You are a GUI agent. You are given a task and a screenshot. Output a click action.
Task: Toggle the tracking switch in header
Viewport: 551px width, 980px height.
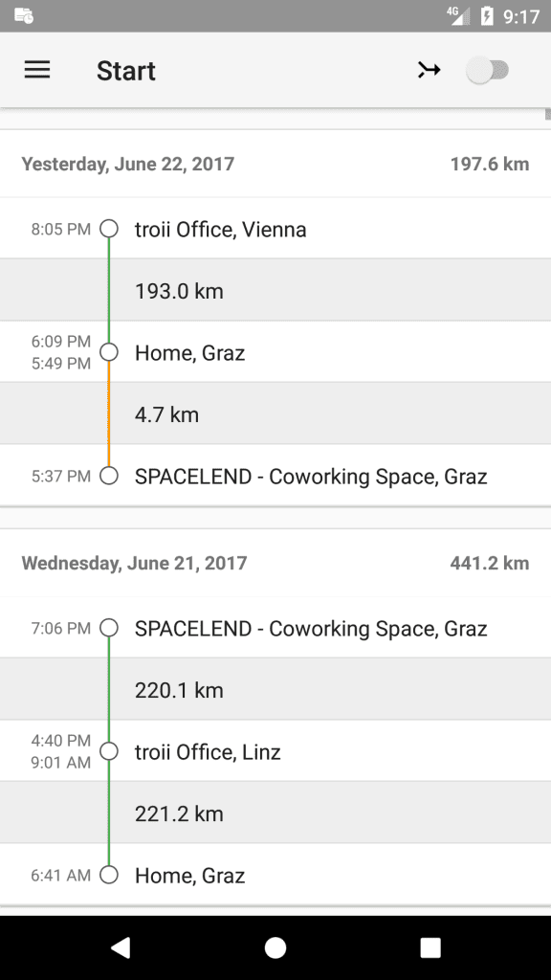pyautogui.click(x=489, y=69)
